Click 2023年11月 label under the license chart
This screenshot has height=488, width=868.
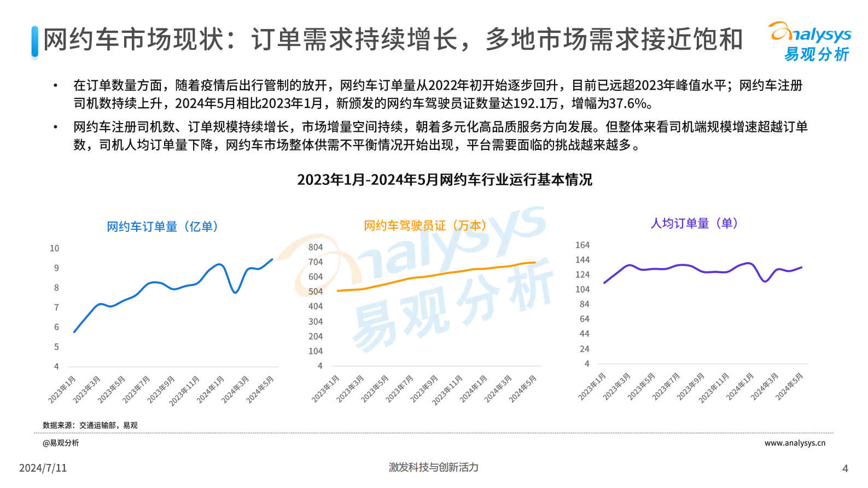[x=447, y=390]
